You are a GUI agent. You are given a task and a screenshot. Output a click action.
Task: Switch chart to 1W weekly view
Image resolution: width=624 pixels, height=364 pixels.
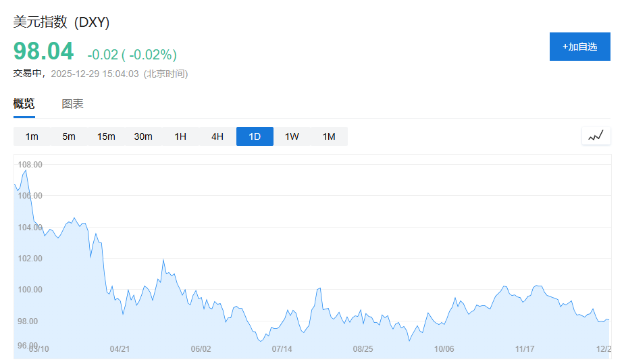click(292, 136)
